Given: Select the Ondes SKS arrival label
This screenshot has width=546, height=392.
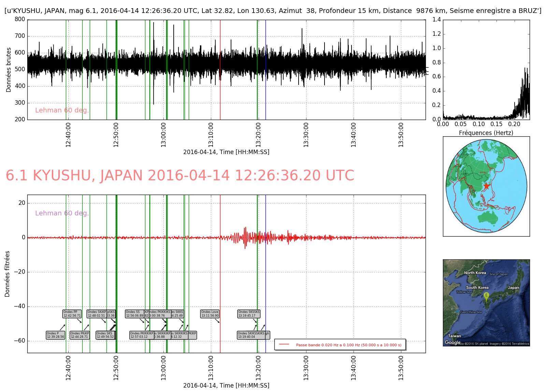Looking at the screenshot, I should click(105, 335).
